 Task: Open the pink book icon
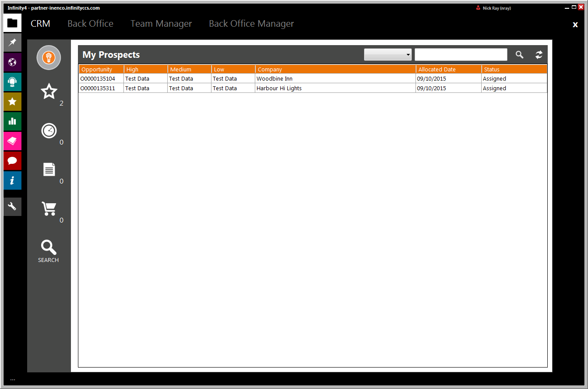12,141
